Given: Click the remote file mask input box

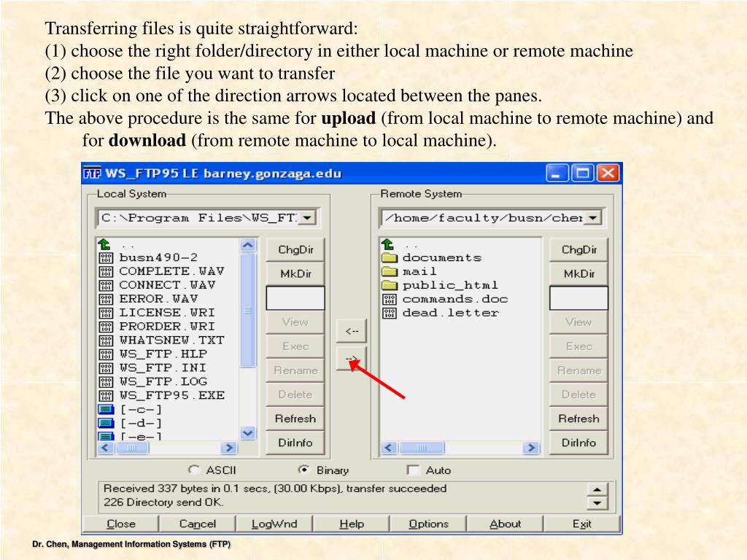Looking at the screenshot, I should tap(578, 298).
